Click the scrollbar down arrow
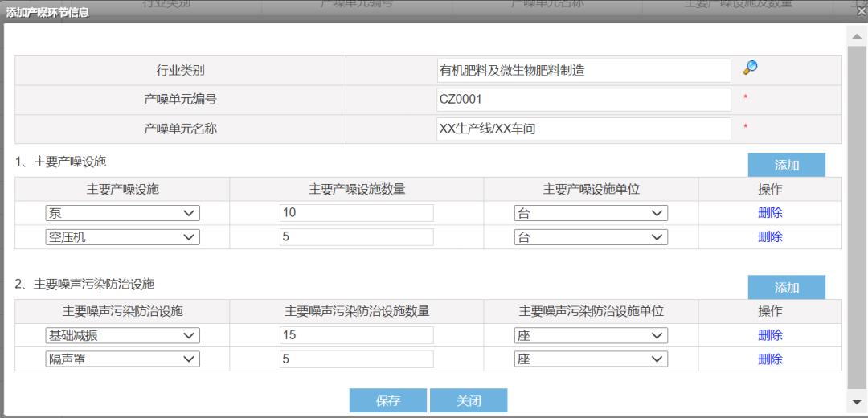The image size is (868, 418). click(x=857, y=401)
